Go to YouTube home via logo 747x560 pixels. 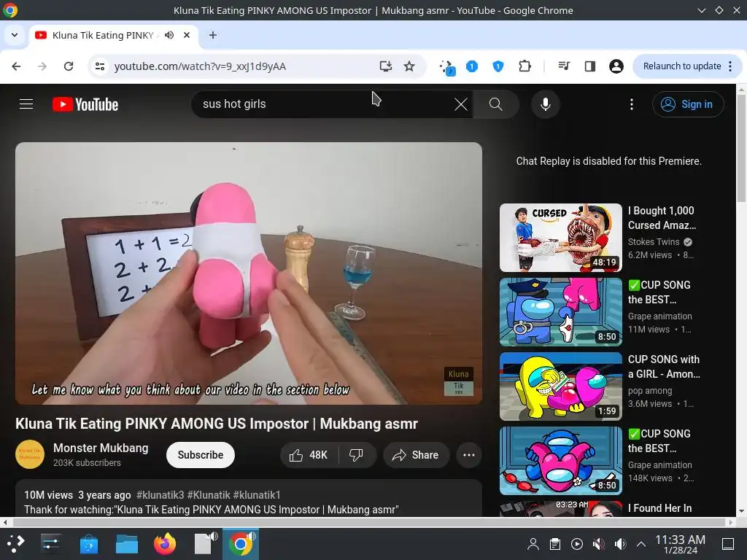click(x=85, y=104)
